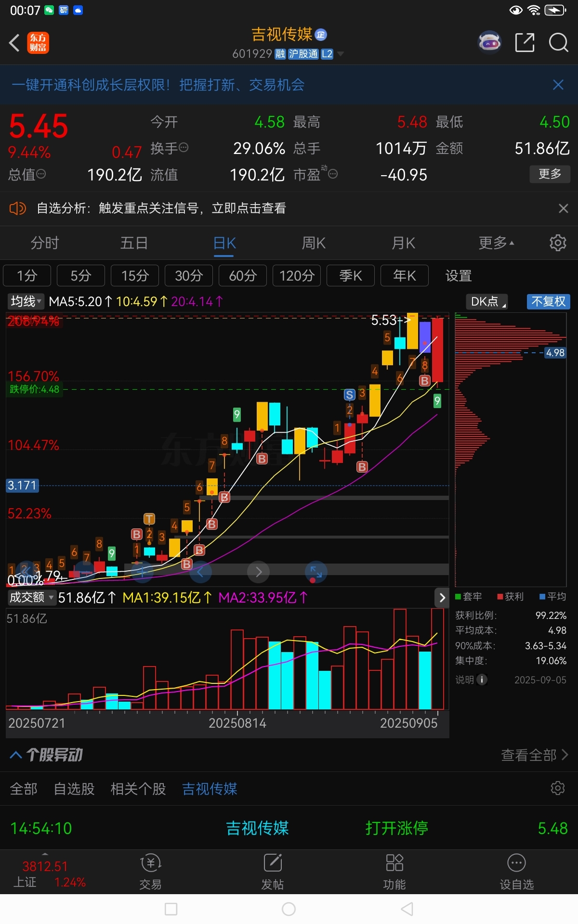The image size is (578, 924).
Task: Select the 15分 period button
Action: 135,276
